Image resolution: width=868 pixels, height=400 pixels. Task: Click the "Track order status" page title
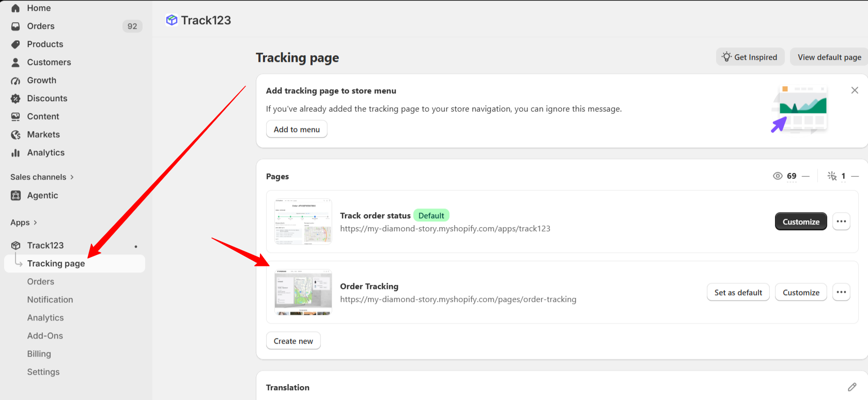pos(376,216)
